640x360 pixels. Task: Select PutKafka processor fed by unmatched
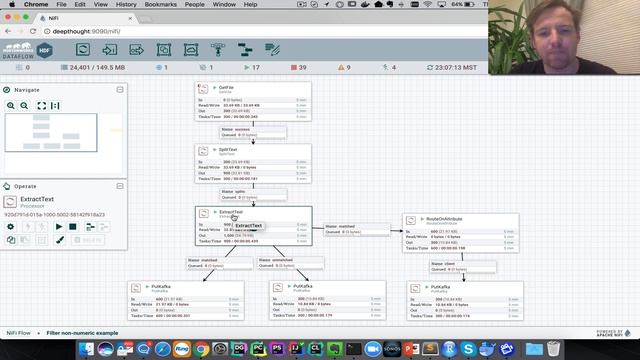[x=327, y=300]
